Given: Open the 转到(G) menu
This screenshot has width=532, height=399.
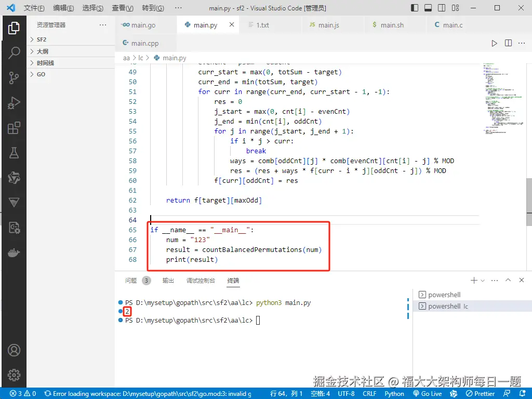Looking at the screenshot, I should coord(153,8).
